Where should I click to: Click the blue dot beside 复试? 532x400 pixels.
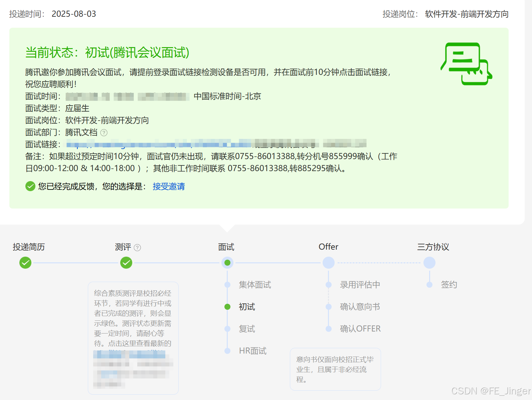[x=227, y=329]
